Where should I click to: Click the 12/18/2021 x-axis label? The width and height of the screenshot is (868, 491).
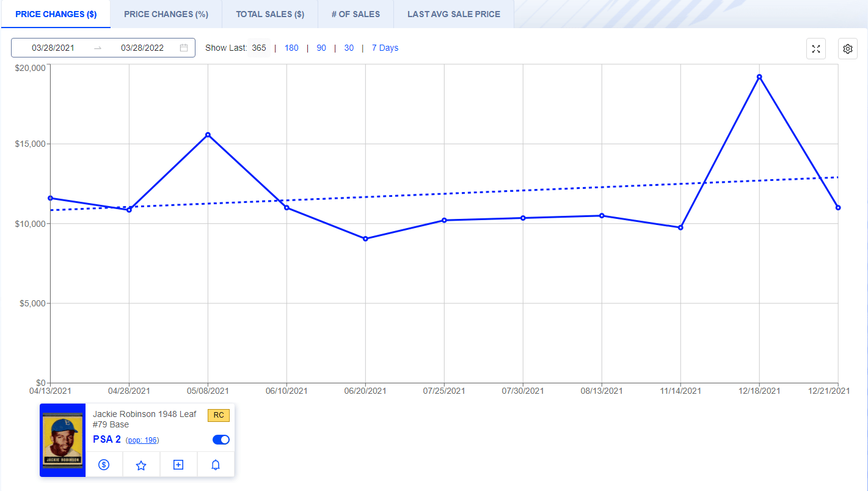pos(759,391)
